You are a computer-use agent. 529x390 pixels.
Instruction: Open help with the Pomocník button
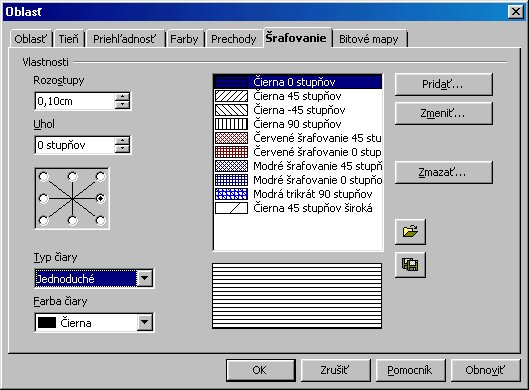[410, 370]
